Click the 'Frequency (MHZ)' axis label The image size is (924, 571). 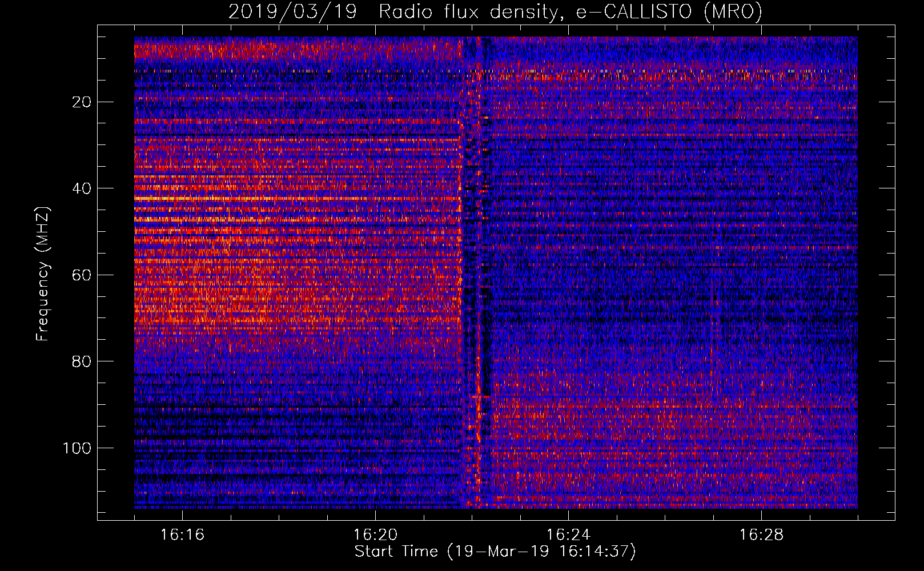(x=43, y=274)
